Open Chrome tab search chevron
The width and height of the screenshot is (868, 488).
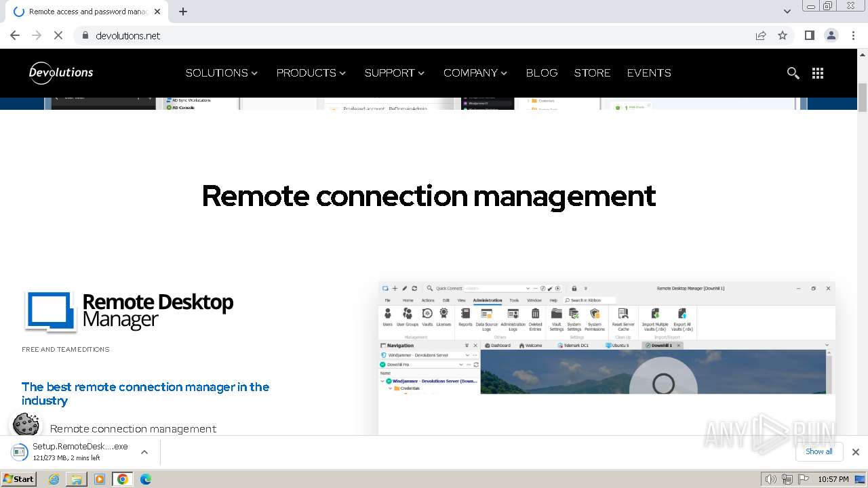(x=787, y=12)
